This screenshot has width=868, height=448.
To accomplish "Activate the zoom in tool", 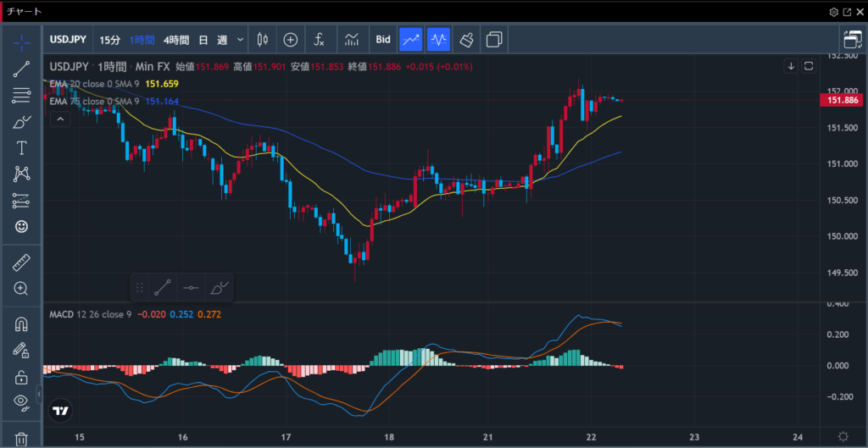I will point(21,289).
